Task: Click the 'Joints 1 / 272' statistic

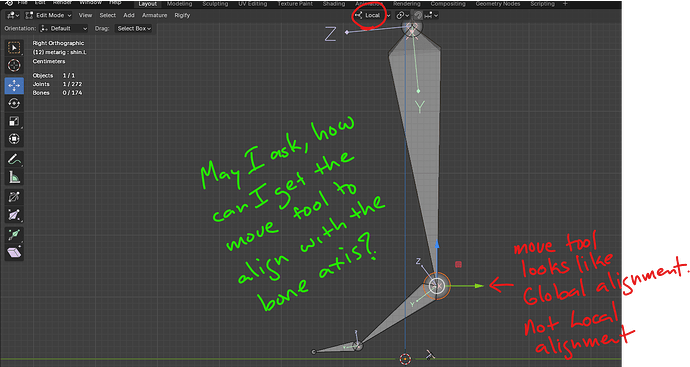Action: click(57, 84)
